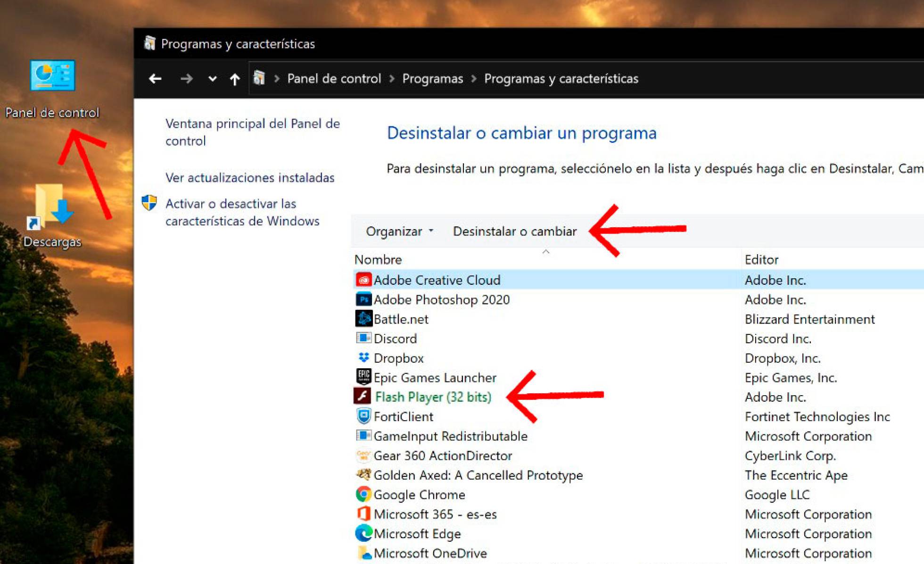Click Blizzard Entertainment editor cell
Image resolution: width=924 pixels, height=564 pixels.
809,319
